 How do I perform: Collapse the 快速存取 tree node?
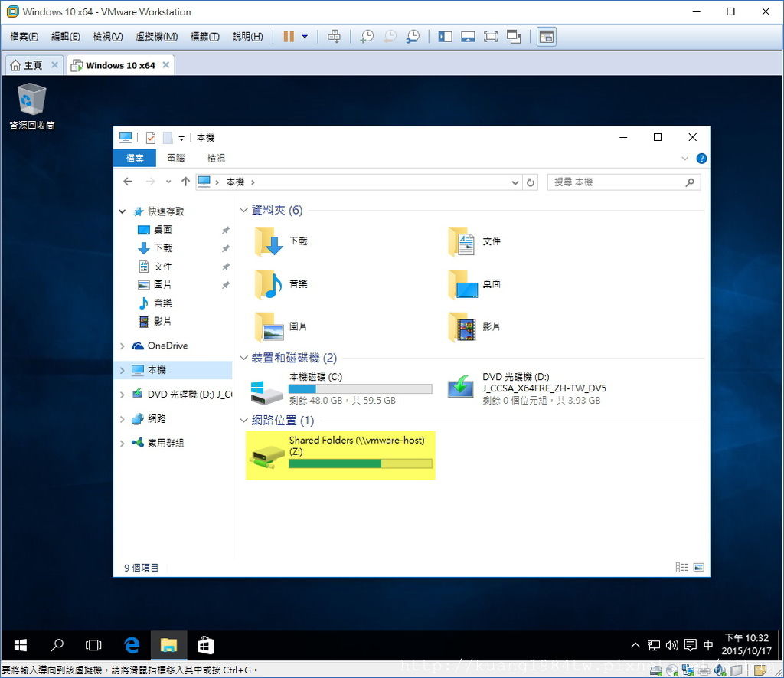pyautogui.click(x=122, y=211)
